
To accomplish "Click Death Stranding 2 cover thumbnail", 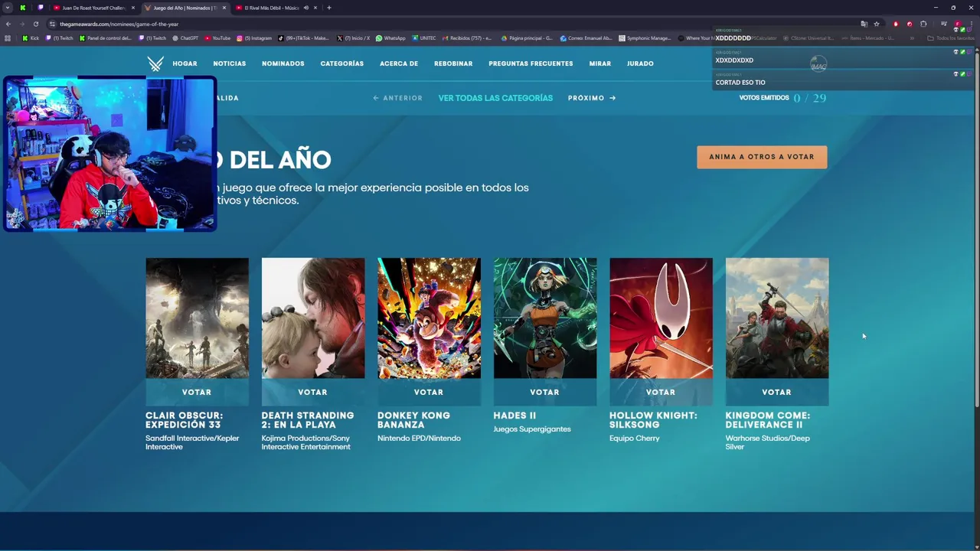I will click(313, 318).
